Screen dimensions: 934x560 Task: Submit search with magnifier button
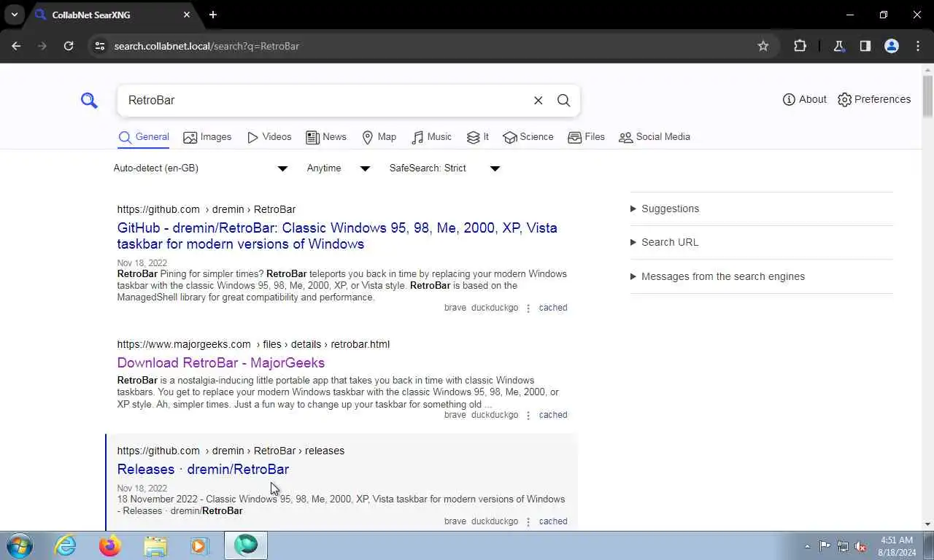[x=563, y=100]
